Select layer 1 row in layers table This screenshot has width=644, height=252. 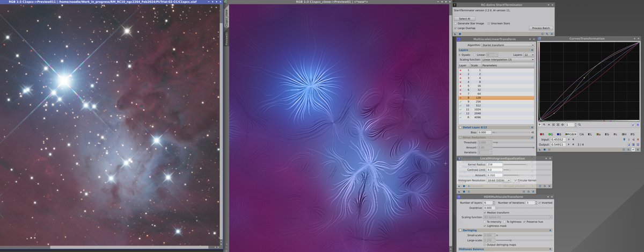(496, 70)
